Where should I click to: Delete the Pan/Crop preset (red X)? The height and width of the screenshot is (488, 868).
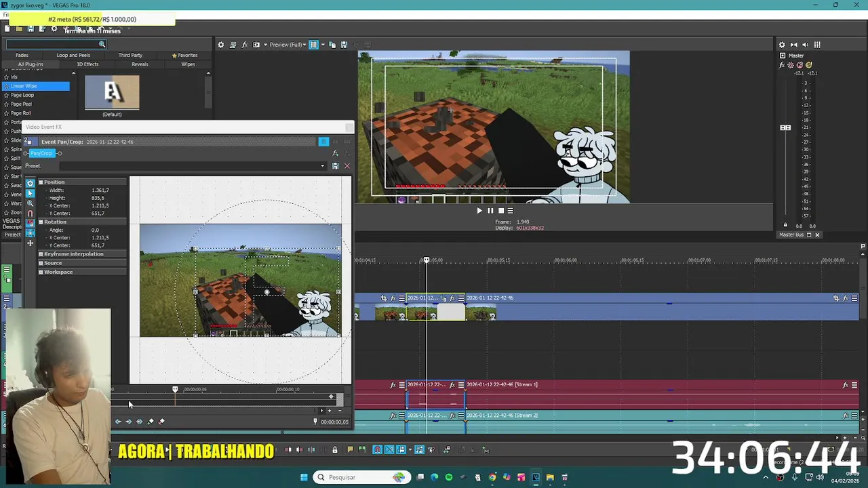point(347,166)
